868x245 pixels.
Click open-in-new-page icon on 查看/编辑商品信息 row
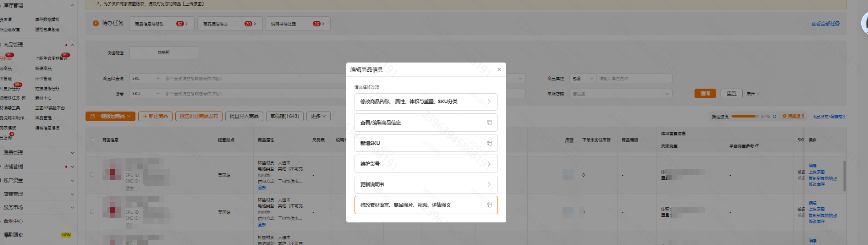click(x=489, y=123)
